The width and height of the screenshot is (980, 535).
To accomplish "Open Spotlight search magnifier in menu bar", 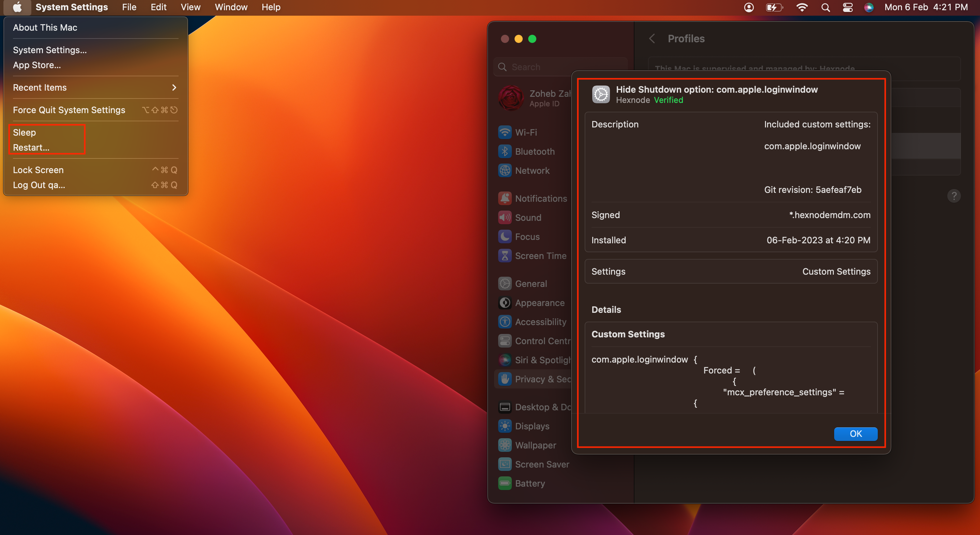I will (826, 7).
